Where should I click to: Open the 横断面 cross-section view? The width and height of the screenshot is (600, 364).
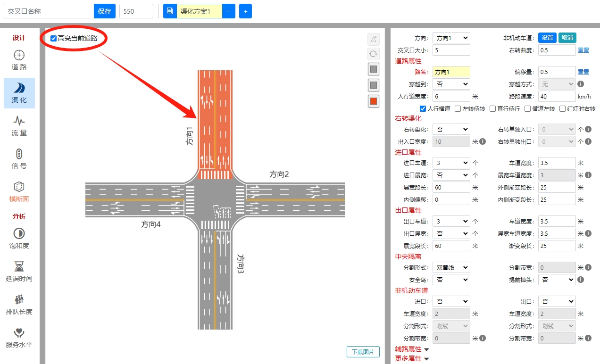coord(19,192)
